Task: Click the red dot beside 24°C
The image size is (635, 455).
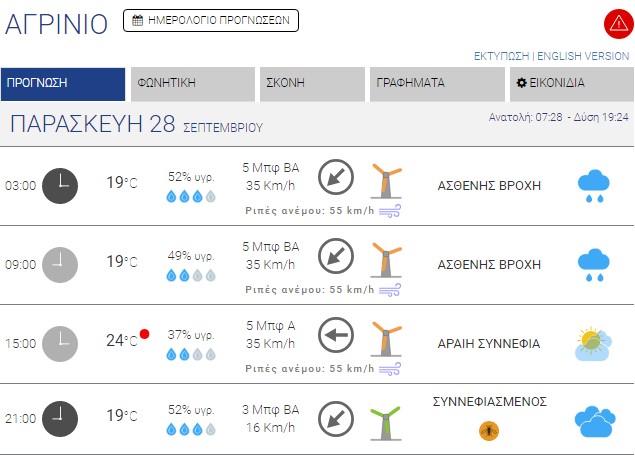Action: (145, 334)
